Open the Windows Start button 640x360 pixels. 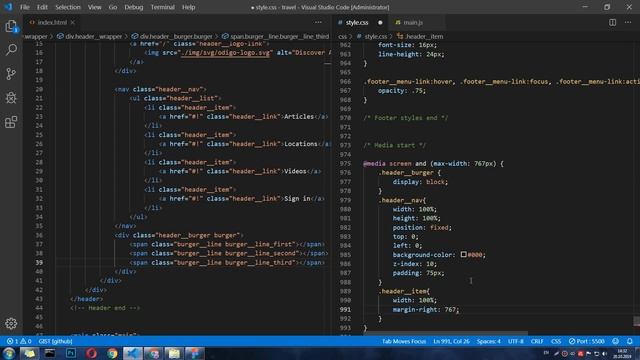(9, 353)
